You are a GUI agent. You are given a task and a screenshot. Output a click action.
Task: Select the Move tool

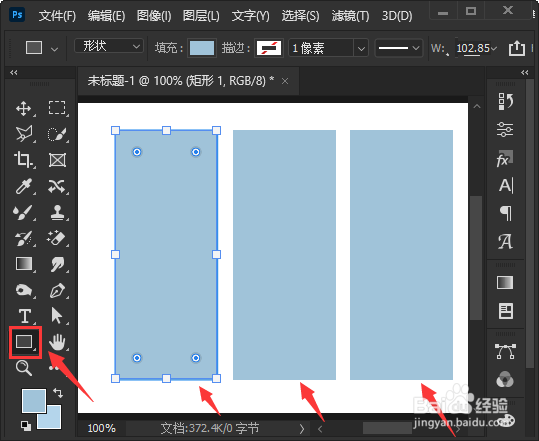(x=24, y=109)
